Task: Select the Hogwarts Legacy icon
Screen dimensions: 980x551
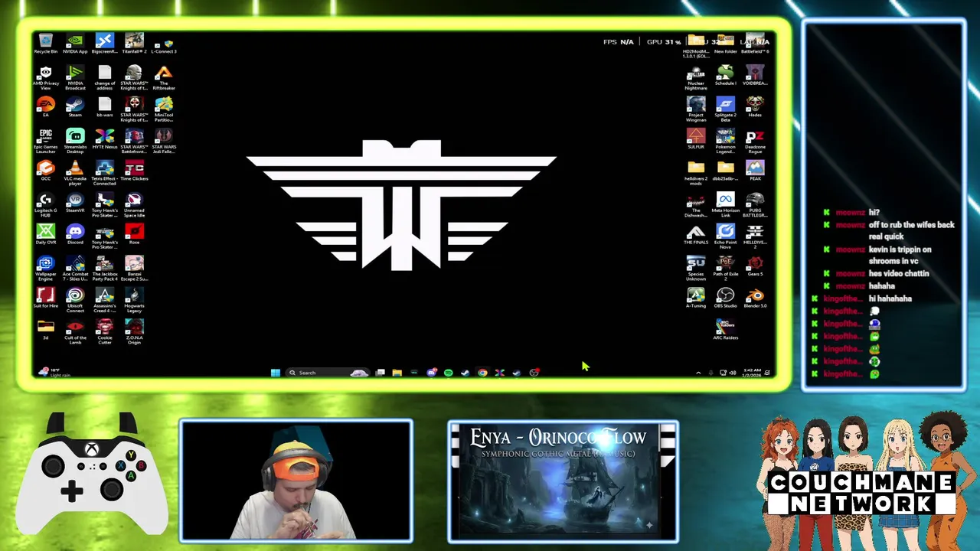Action: click(134, 300)
